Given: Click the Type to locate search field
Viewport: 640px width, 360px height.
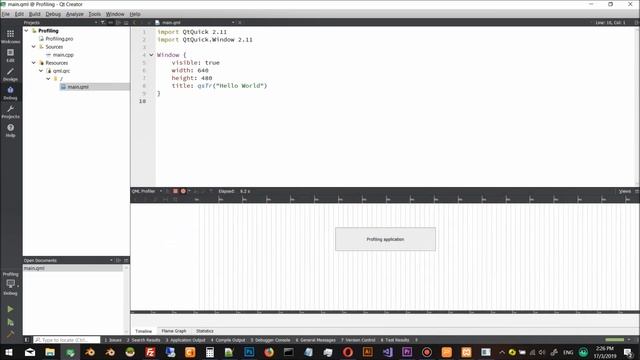Looking at the screenshot, I should point(67,340).
